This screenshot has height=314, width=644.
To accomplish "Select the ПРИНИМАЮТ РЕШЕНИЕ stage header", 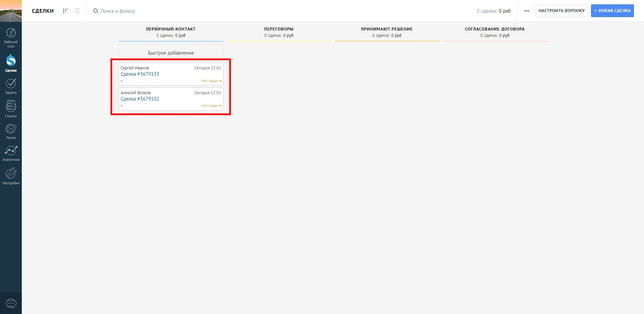I will click(x=387, y=29).
